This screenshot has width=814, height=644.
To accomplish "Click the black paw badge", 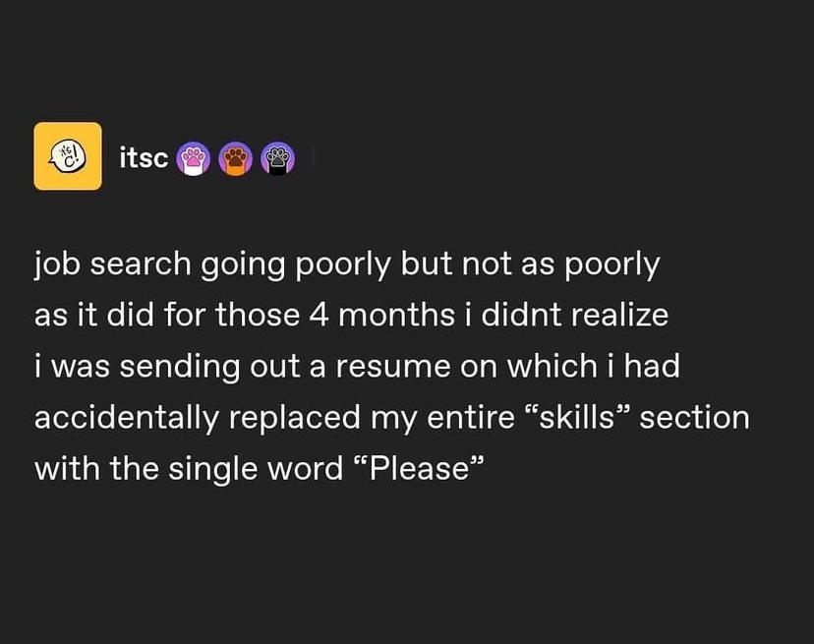I will pyautogui.click(x=278, y=158).
